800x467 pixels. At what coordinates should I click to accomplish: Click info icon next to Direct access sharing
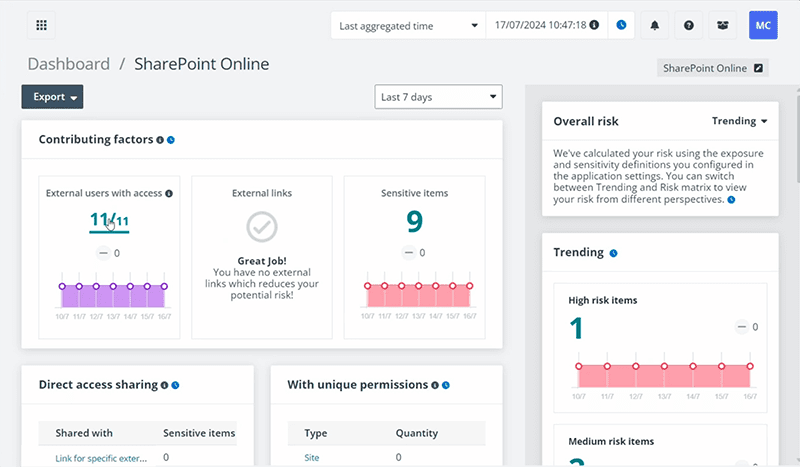click(164, 385)
